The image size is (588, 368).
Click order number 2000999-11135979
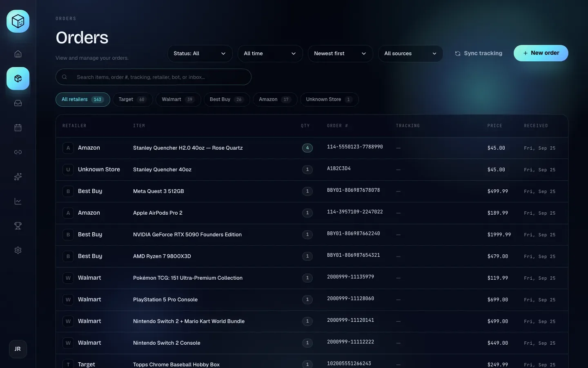350,277
